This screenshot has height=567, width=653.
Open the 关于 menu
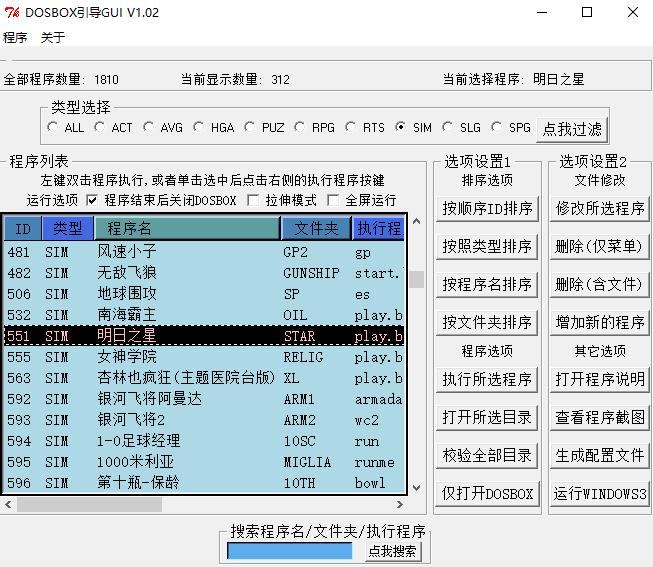click(53, 37)
